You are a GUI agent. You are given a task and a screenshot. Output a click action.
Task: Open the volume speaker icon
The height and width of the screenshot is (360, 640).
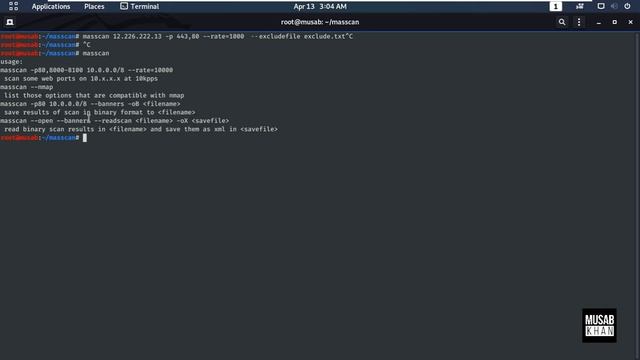pos(614,6)
